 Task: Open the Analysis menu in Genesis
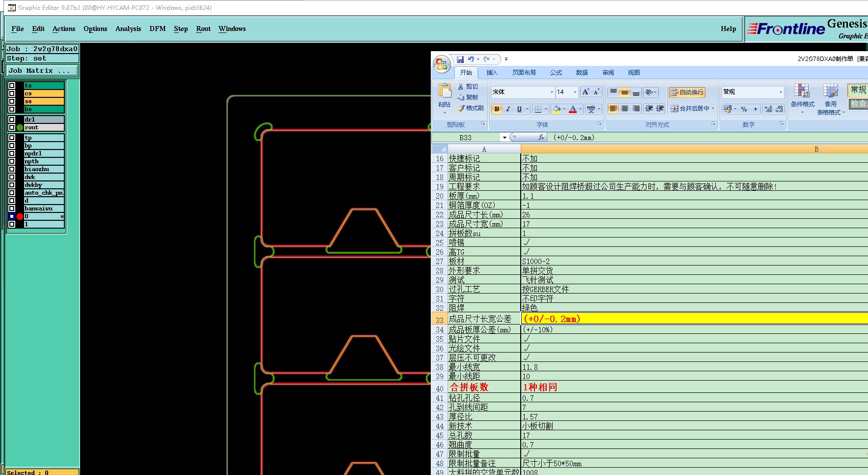(128, 29)
